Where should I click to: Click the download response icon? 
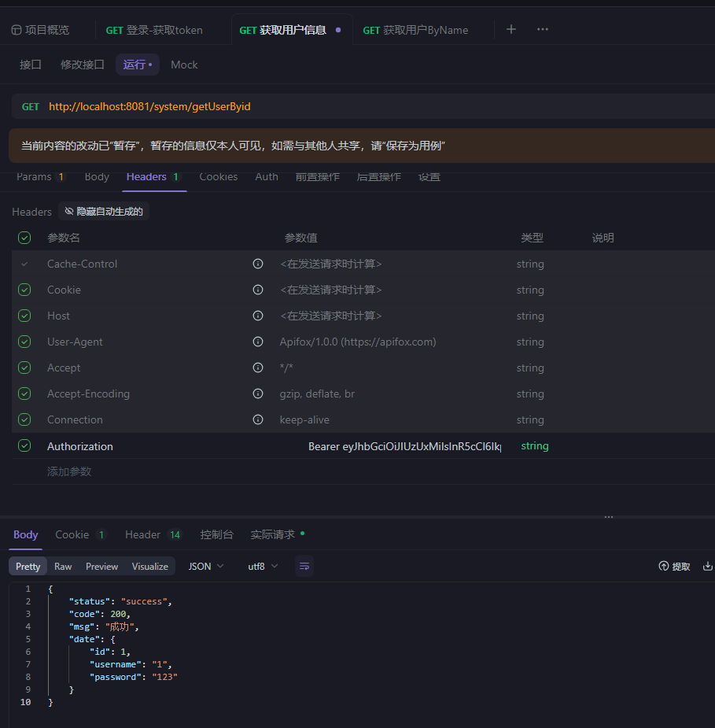coord(708,565)
